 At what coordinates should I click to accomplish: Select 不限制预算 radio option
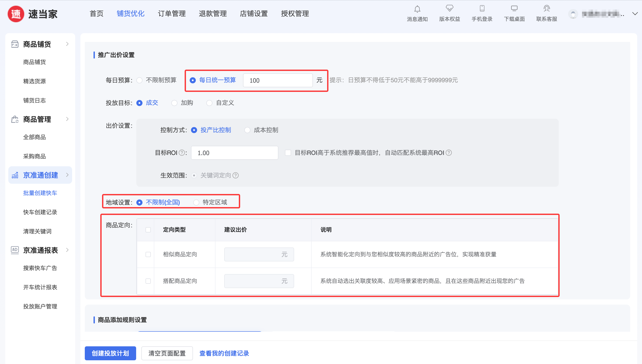(x=140, y=80)
